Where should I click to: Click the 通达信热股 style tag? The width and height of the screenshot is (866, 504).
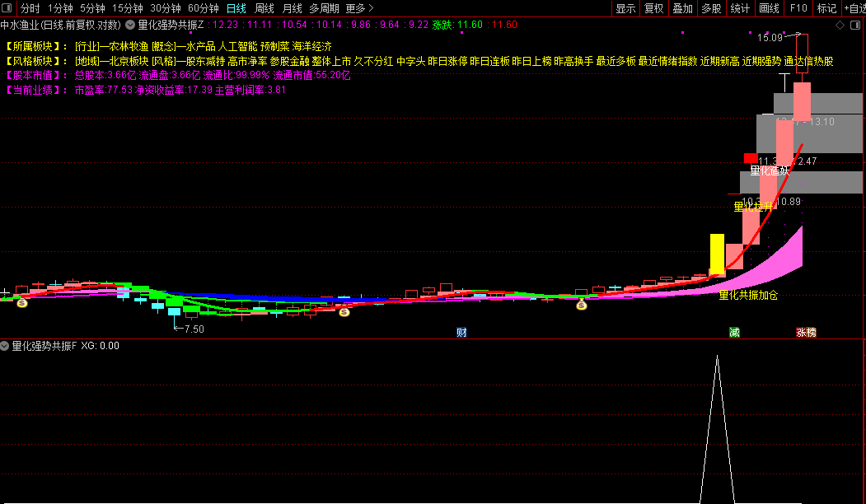(808, 61)
